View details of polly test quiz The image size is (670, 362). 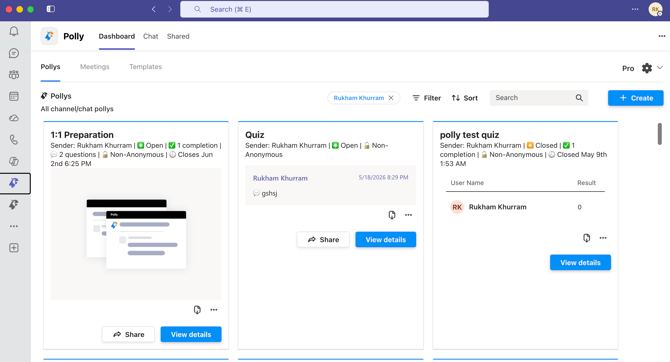(x=580, y=262)
